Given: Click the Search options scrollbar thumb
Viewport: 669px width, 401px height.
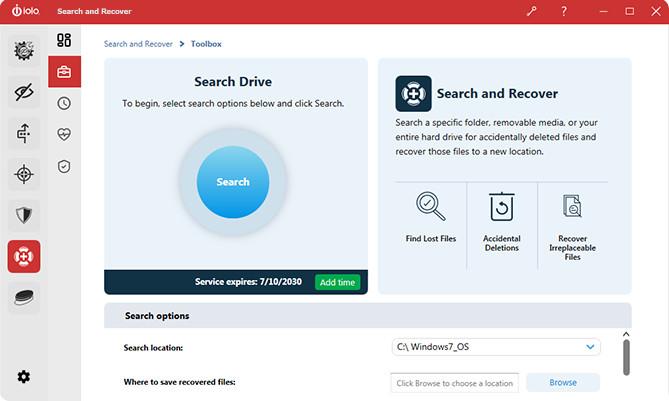Looking at the screenshot, I should click(x=626, y=357).
